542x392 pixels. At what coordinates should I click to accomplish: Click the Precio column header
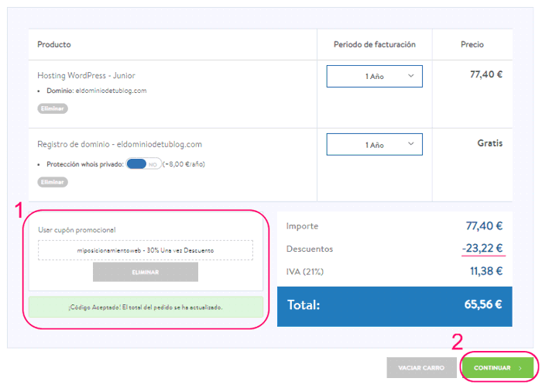[472, 45]
